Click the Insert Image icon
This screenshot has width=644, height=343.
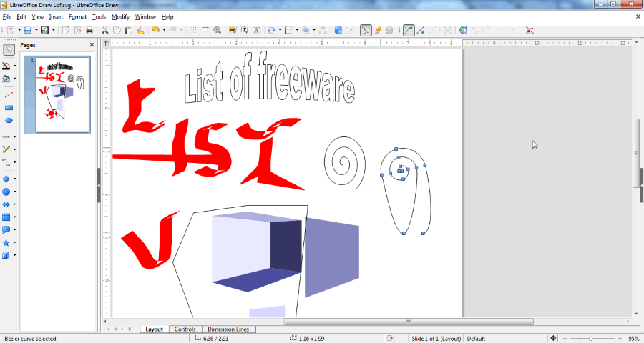tap(233, 30)
